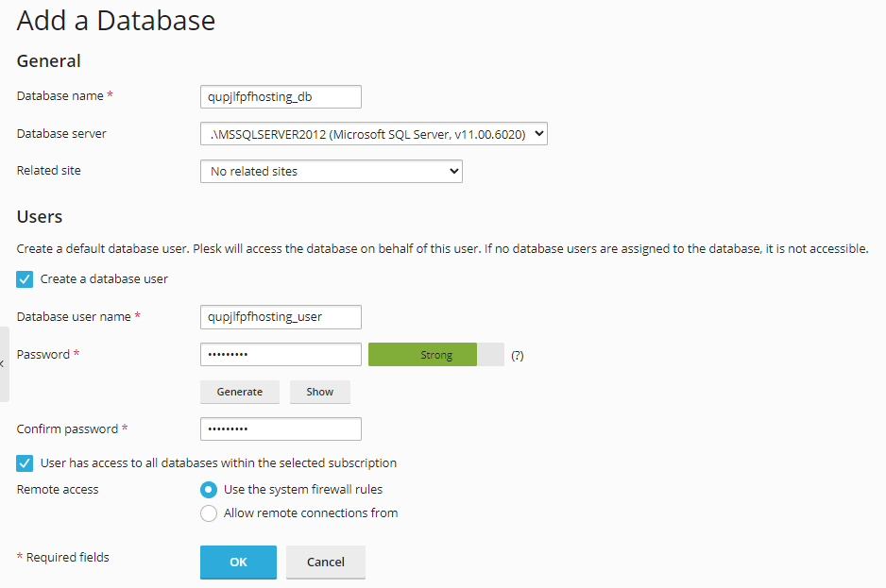The width and height of the screenshot is (886, 588).
Task: Click the Add a Database page title
Action: [x=116, y=20]
